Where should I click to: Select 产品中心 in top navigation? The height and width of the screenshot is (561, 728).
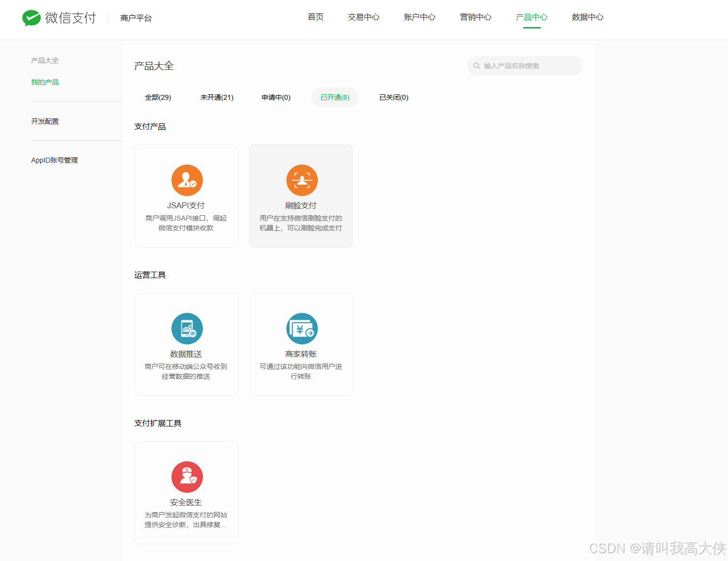[x=532, y=17]
